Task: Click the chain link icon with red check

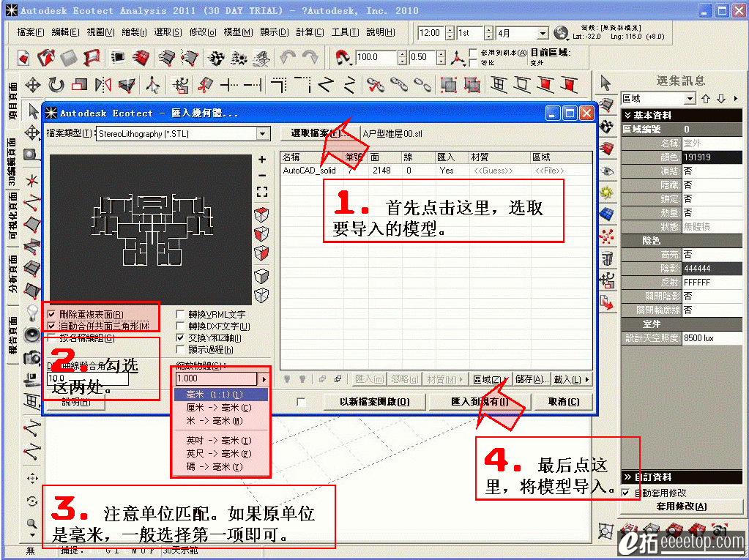Action: coord(375,86)
